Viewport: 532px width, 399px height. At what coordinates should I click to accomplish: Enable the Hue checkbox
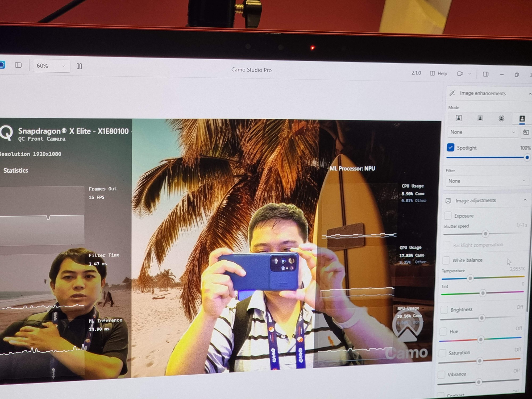pyautogui.click(x=443, y=331)
